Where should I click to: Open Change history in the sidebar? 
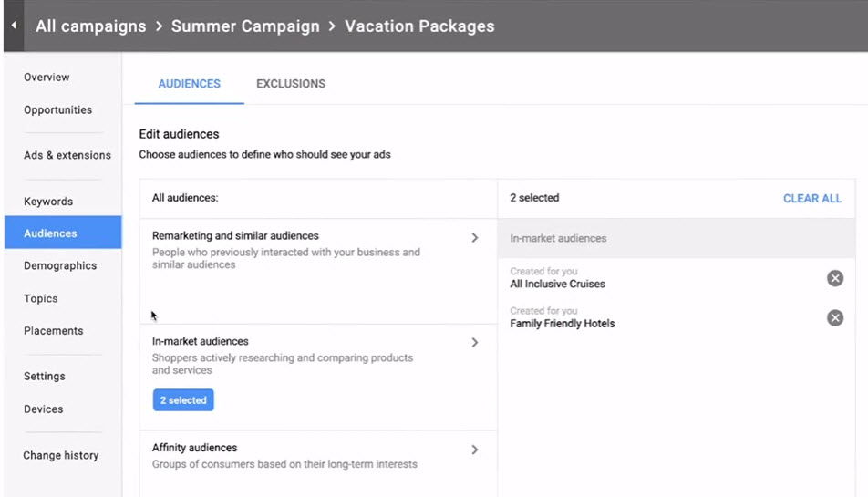click(x=61, y=455)
